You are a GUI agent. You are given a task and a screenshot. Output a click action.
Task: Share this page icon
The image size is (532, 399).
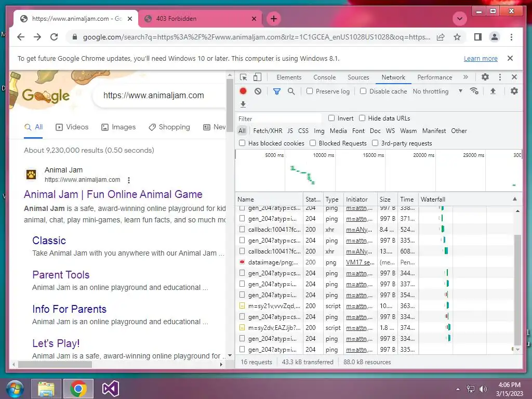coord(441,37)
